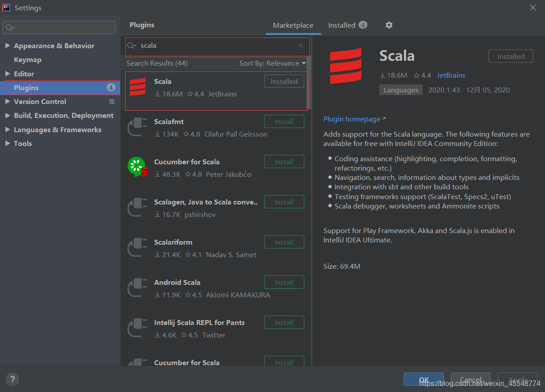This screenshot has width=545, height=392.
Task: Install the Scalariform plugin
Action: point(284,242)
